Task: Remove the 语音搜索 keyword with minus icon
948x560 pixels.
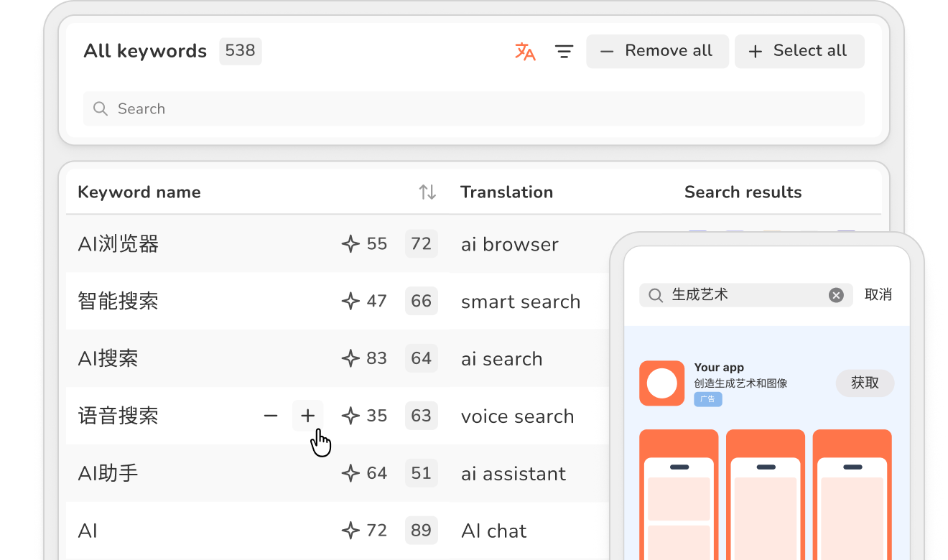Action: click(x=271, y=416)
